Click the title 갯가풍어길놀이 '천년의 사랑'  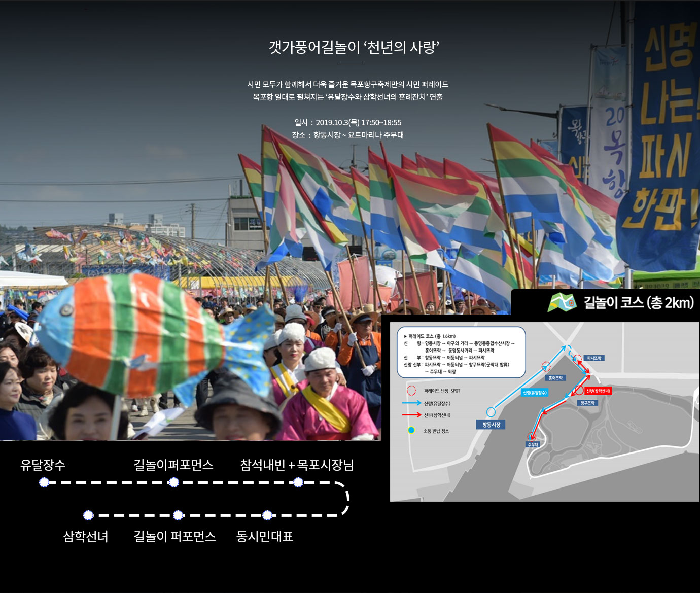click(x=354, y=47)
